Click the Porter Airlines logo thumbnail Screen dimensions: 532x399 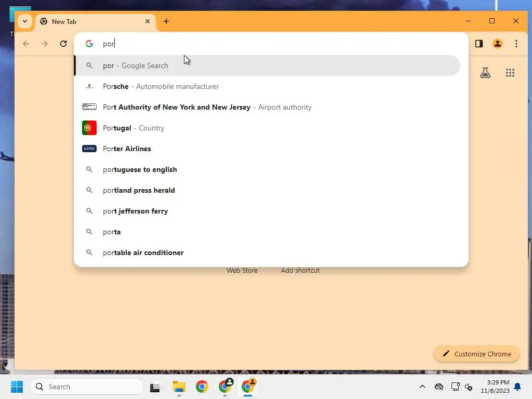tap(89, 149)
